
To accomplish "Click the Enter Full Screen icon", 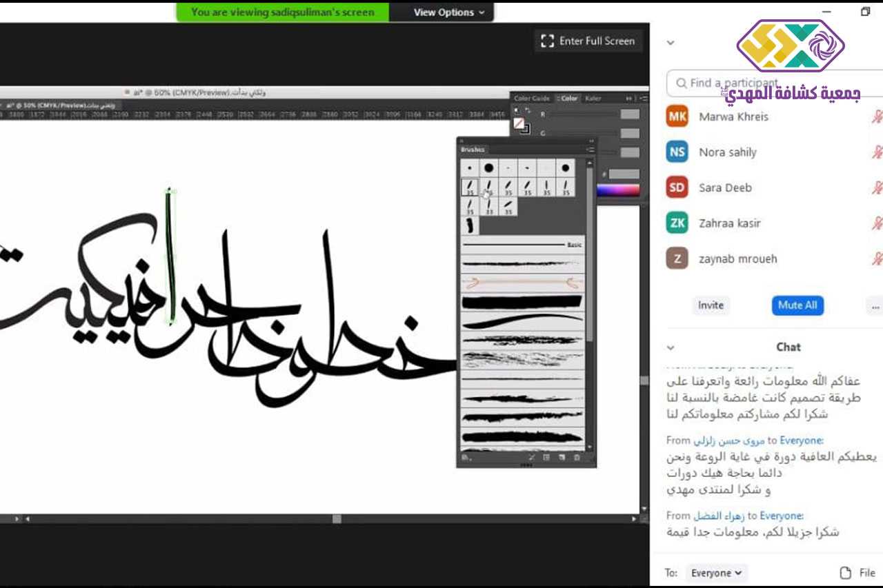I will tap(547, 41).
